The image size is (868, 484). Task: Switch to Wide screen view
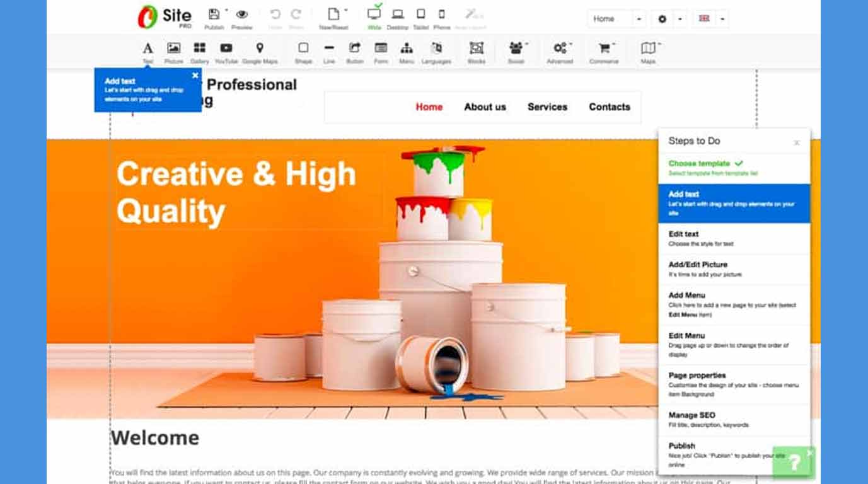[374, 13]
